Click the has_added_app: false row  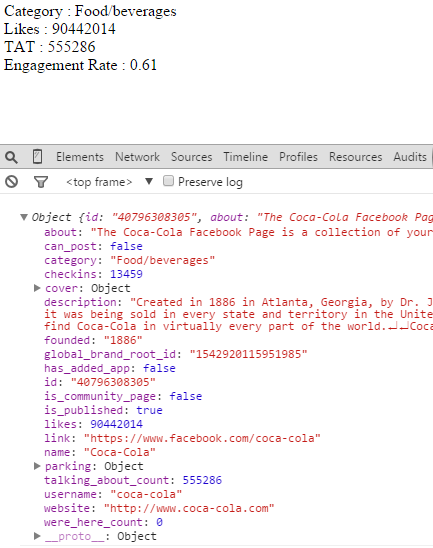110,368
